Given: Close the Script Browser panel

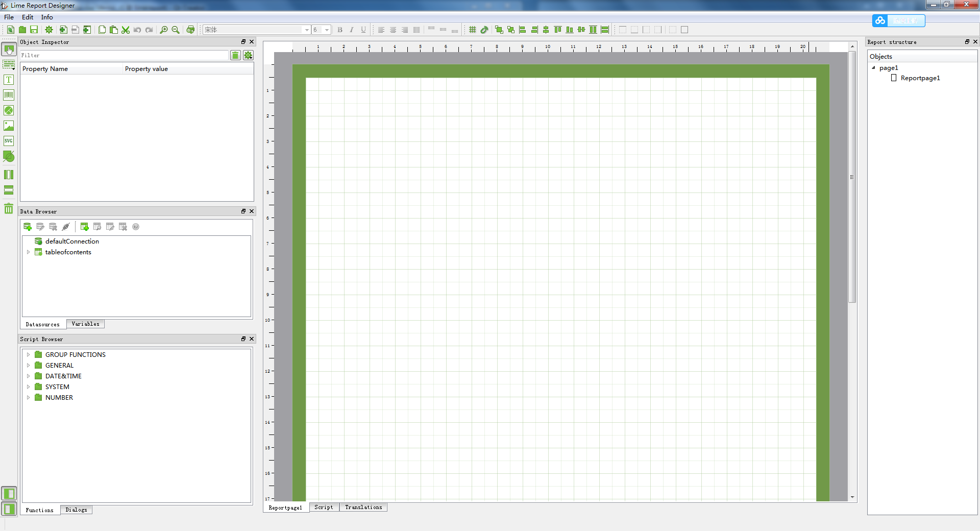Looking at the screenshot, I should 252,339.
